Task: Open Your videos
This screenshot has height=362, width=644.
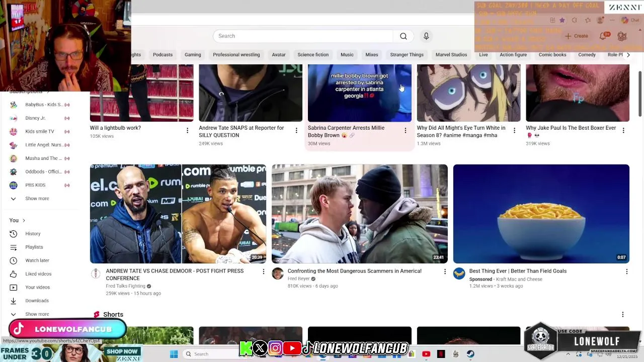Action: [37, 288]
